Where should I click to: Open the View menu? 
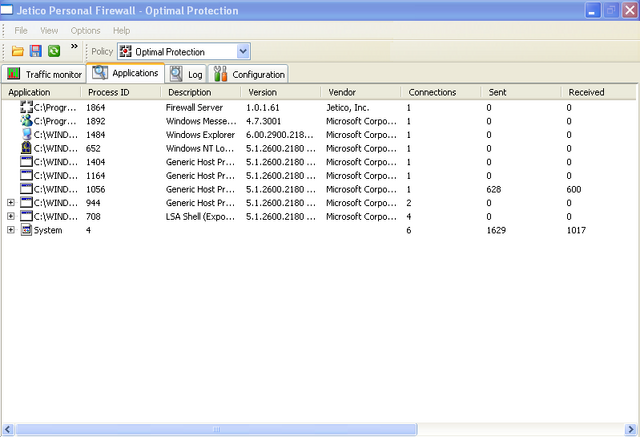pos(49,31)
